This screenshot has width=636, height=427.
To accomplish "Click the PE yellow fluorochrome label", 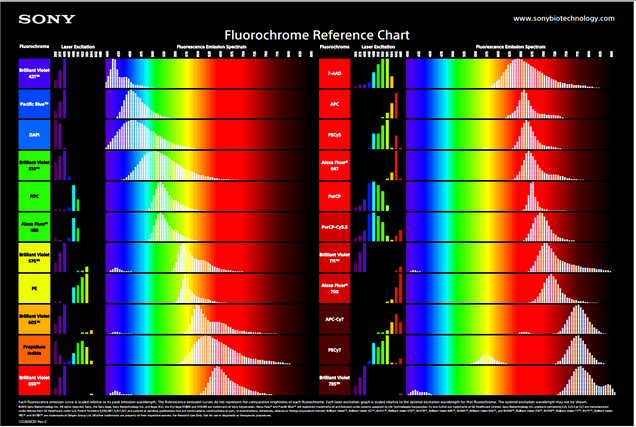I will (36, 289).
